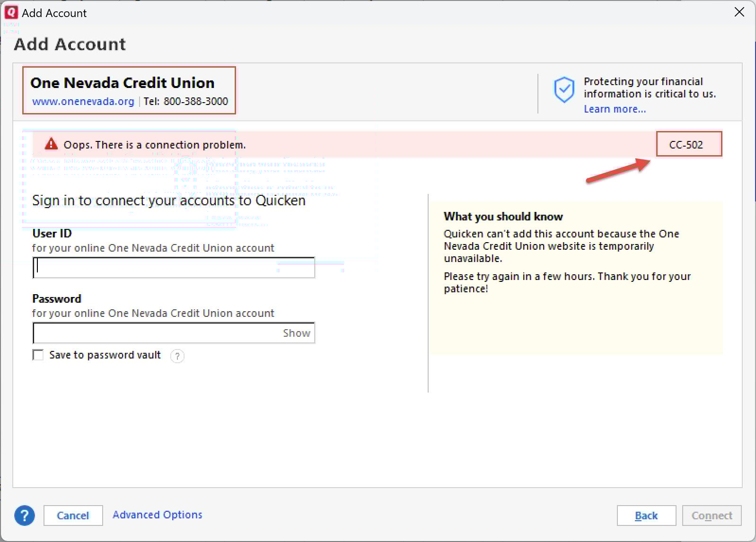This screenshot has height=542, width=756.
Task: Click the red warning triangle icon
Action: pos(51,144)
